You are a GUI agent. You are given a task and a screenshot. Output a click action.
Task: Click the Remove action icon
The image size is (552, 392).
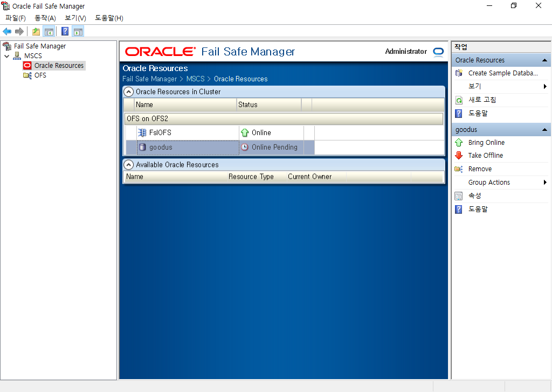pos(459,169)
